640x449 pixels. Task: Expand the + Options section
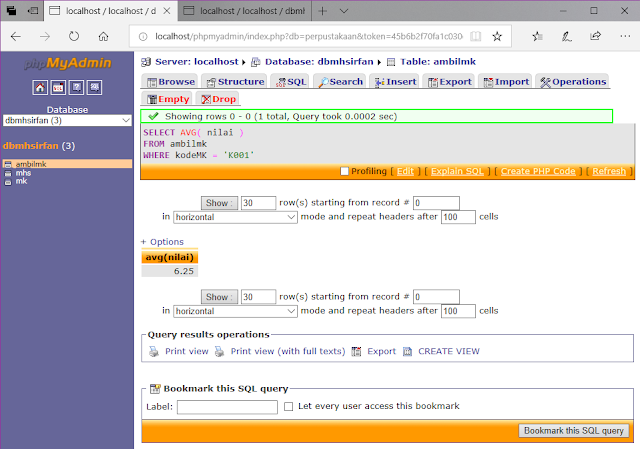[x=162, y=242]
